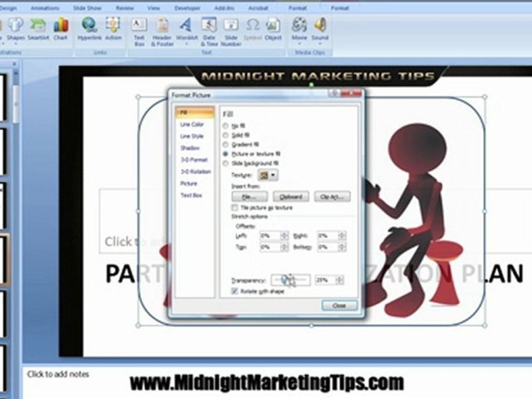Image resolution: width=532 pixels, height=399 pixels.
Task: Click the Right offset spinner arrows
Action: (x=342, y=236)
